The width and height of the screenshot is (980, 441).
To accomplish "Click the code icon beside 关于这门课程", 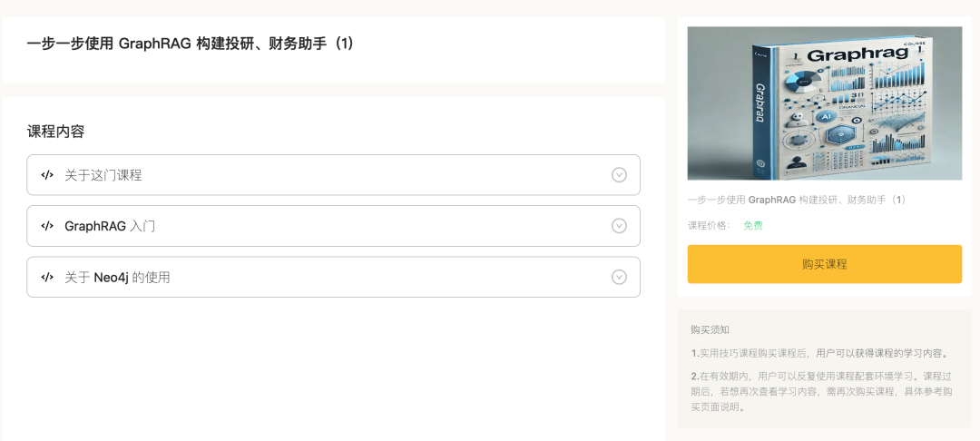I will 47,175.
